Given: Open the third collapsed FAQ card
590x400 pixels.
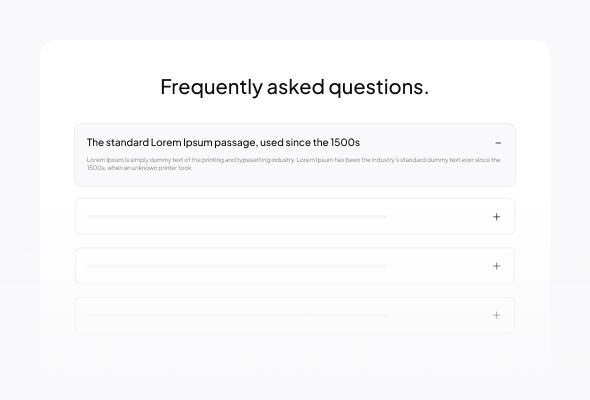Looking at the screenshot, I should (295, 266).
